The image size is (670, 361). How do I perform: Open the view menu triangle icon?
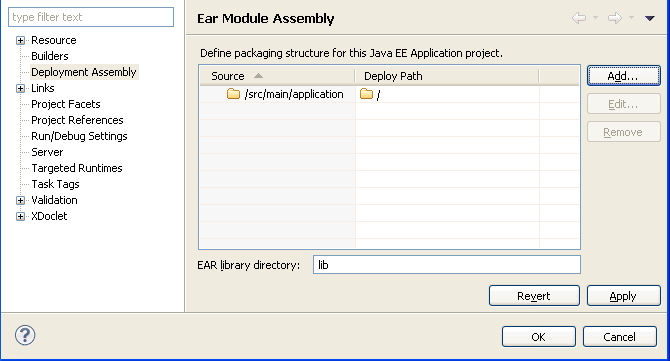tap(650, 18)
